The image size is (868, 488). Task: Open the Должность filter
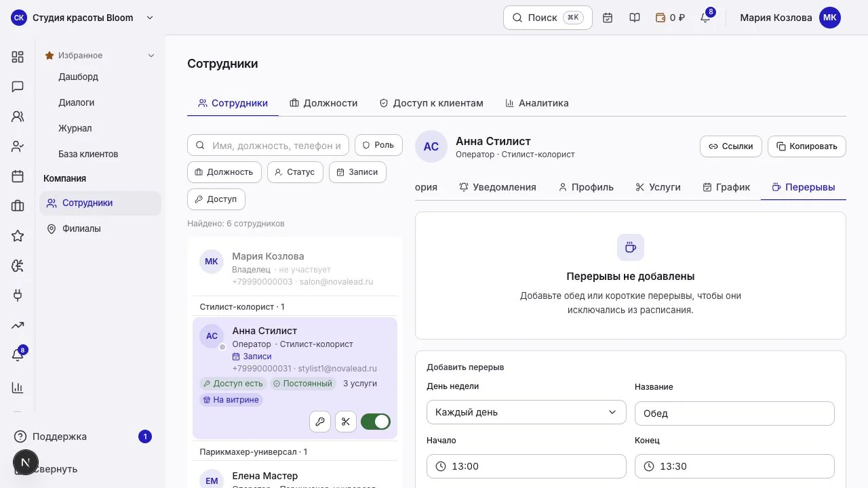tap(224, 172)
